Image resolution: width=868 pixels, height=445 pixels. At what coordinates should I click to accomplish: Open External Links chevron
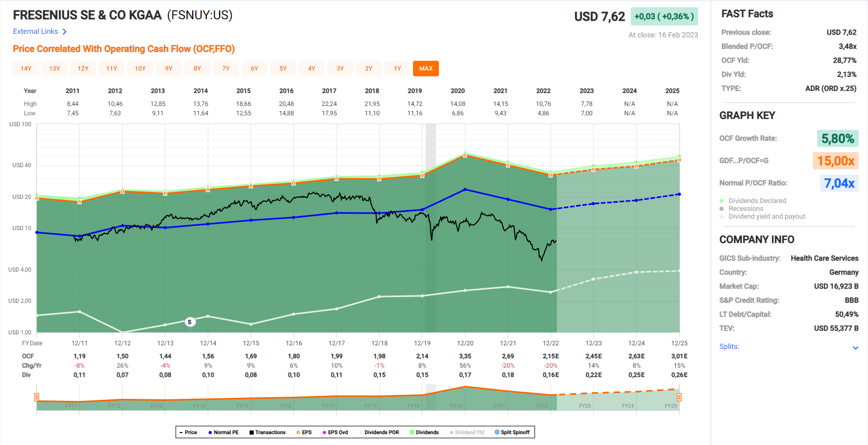click(64, 32)
